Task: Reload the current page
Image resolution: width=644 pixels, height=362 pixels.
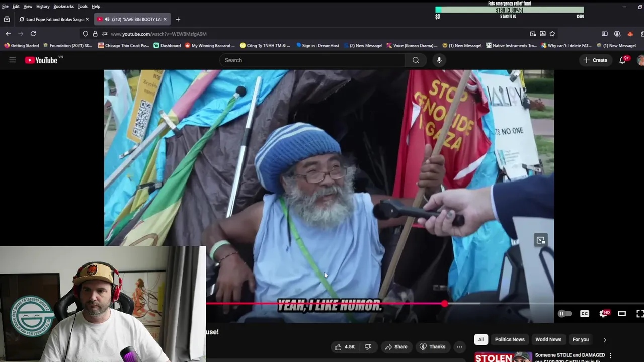Action: click(33, 34)
